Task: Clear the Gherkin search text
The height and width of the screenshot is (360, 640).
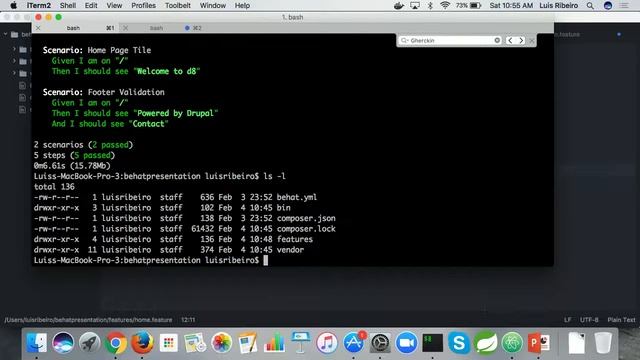Action: 497,40
